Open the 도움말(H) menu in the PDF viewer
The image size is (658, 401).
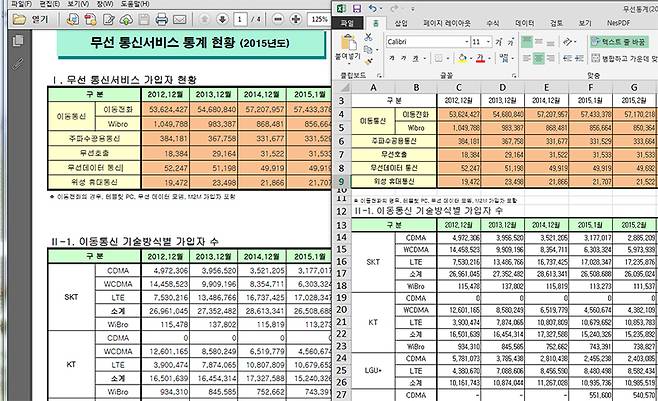tap(135, 4)
